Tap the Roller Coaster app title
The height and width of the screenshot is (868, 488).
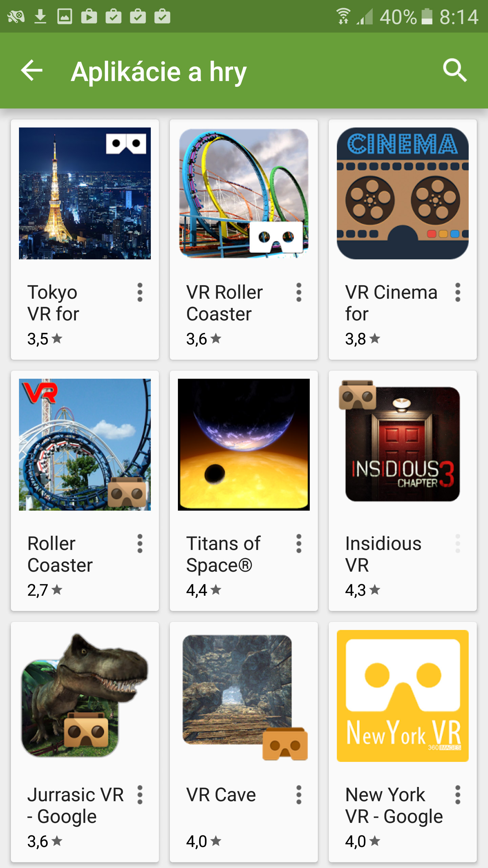[x=60, y=554]
